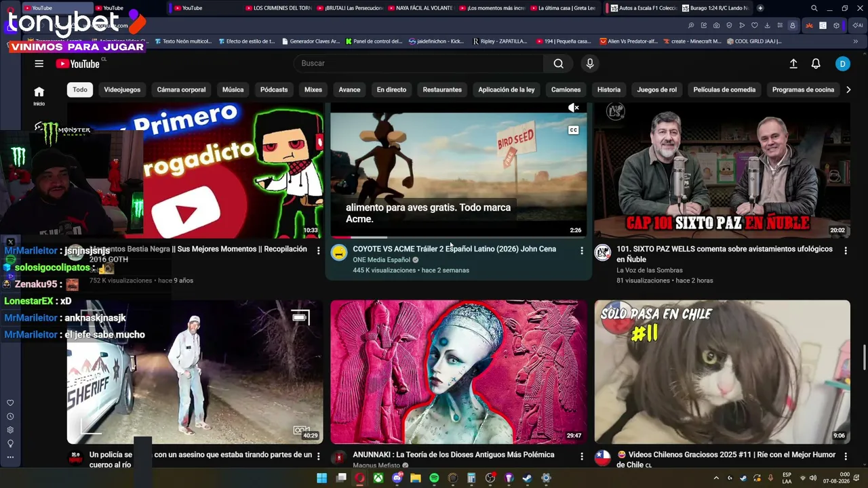Viewport: 868px width, 488px height.
Task: Click the magnifier search button
Action: pyautogui.click(x=558, y=64)
